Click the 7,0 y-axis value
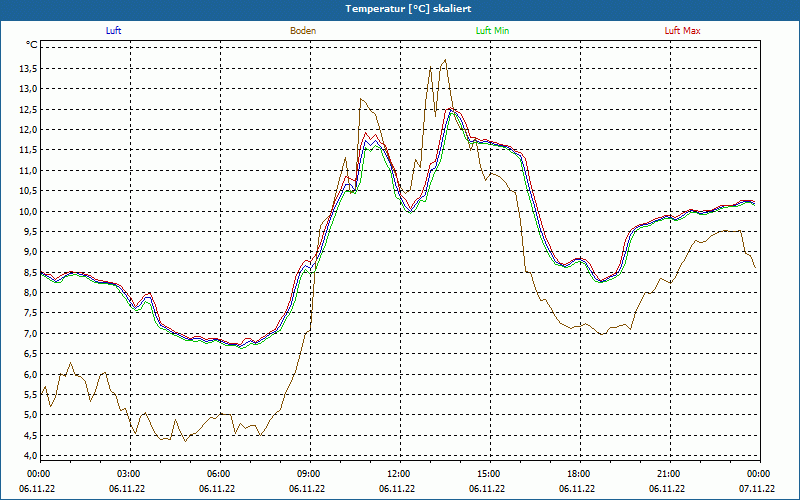This screenshot has width=800, height=500. point(31,334)
